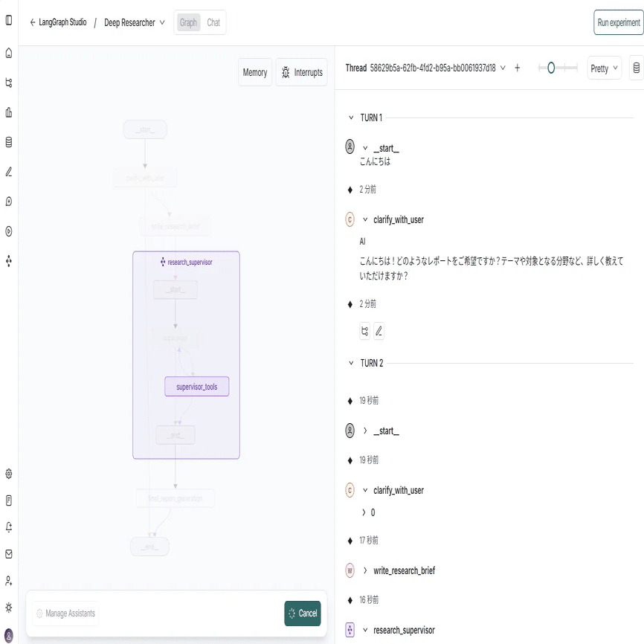Viewport: 644px width, 644px height.
Task: Switch to Chat view toggle
Action: [213, 22]
